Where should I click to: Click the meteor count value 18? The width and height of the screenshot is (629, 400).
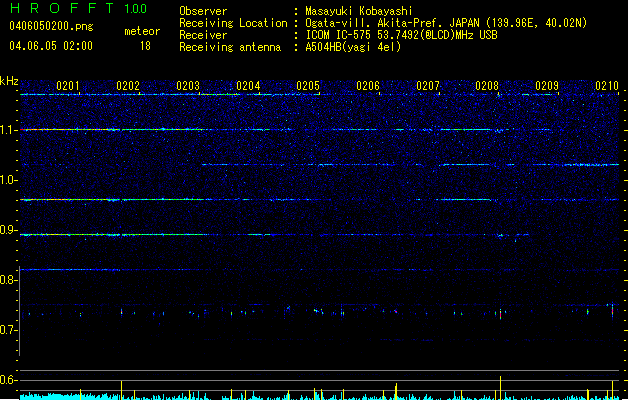pyautogui.click(x=145, y=46)
